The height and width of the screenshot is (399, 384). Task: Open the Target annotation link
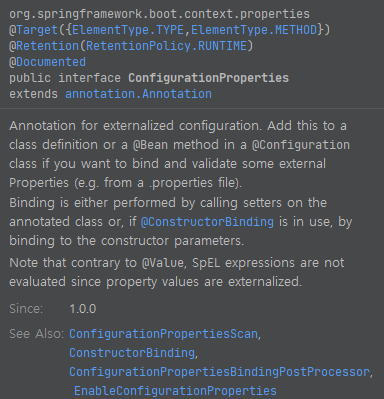[x=37, y=30]
